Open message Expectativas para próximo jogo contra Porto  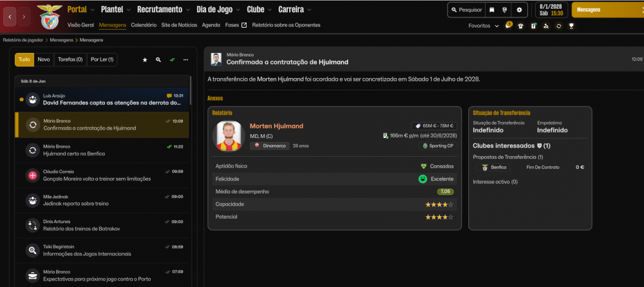click(102, 275)
